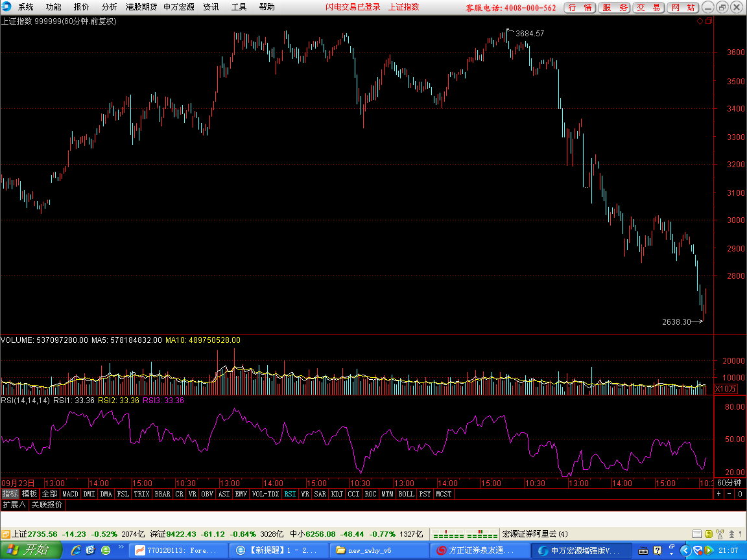Click the 0 reset button beside the indicator tabs

pos(740,494)
